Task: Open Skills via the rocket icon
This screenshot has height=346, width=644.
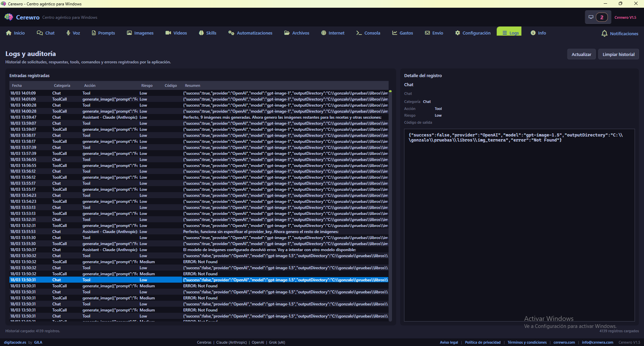Action: click(x=201, y=33)
